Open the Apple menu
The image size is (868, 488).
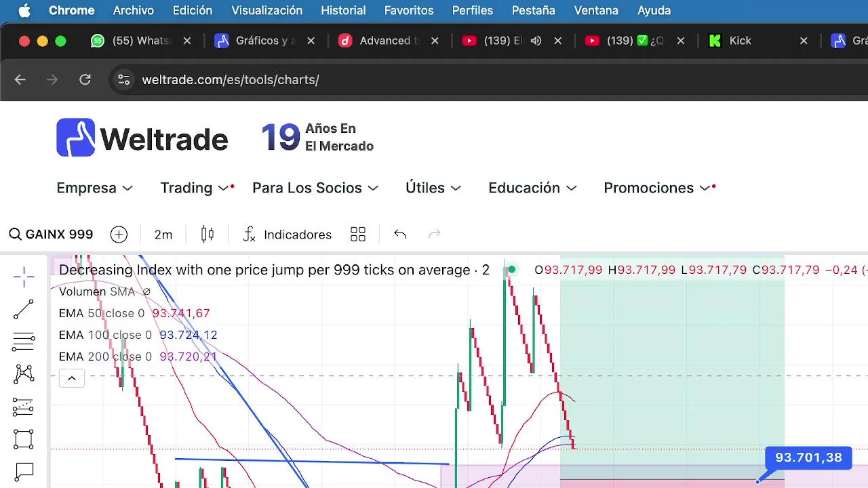coord(24,10)
